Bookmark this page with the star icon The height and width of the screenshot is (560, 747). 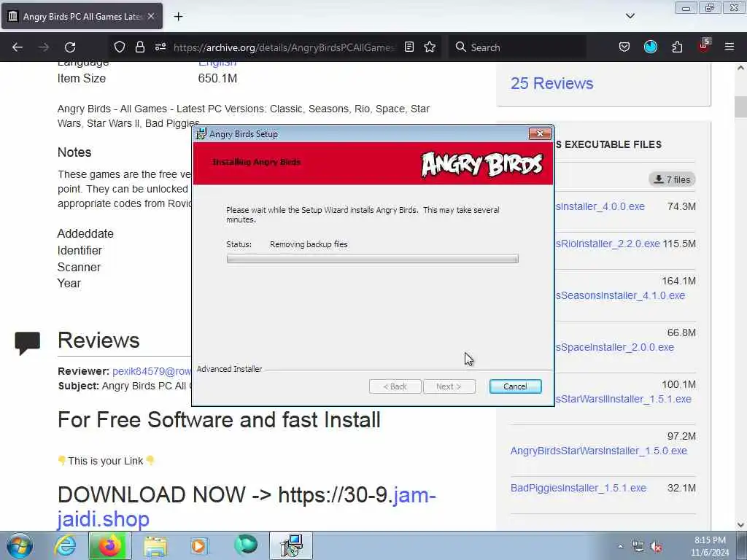click(x=430, y=47)
